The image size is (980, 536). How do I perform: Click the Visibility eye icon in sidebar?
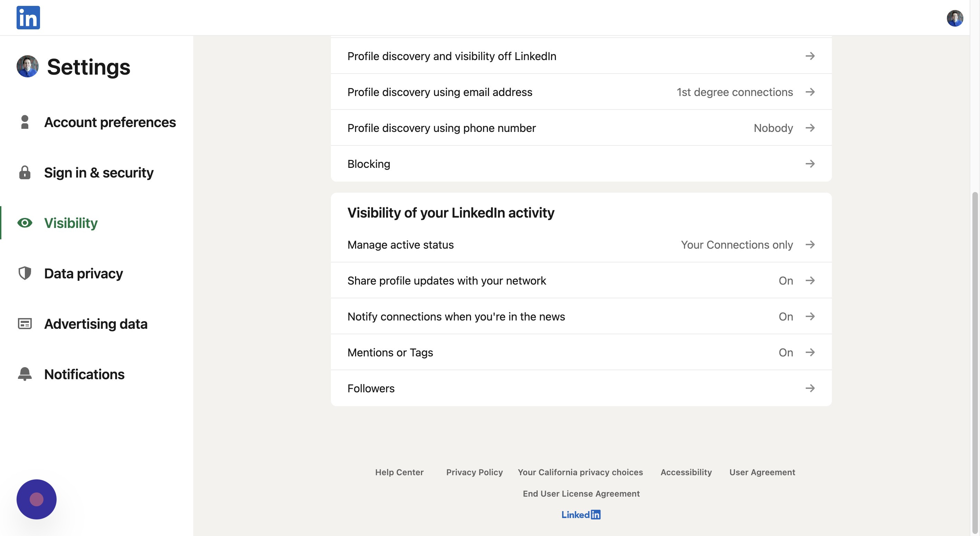click(25, 223)
